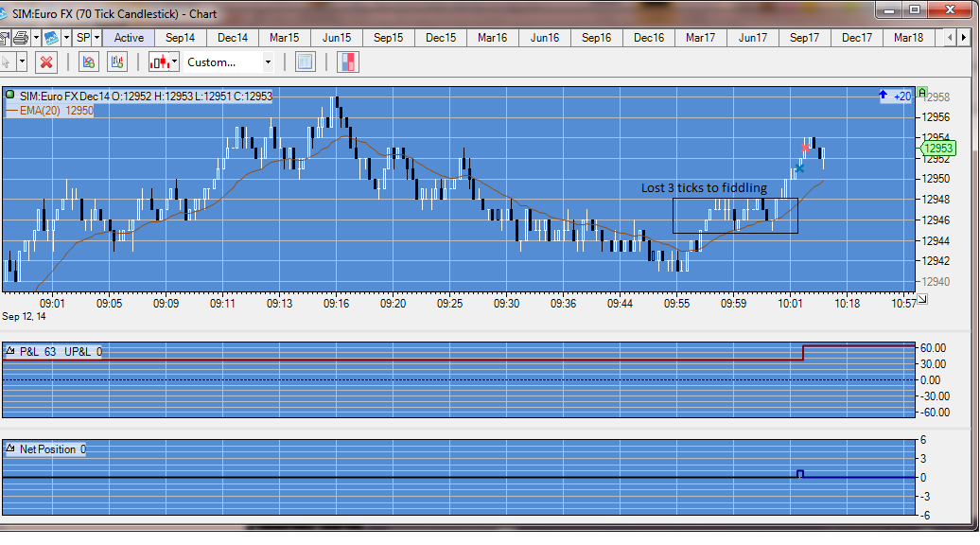Expand the chart template dropdown arrow
Screen dimensions: 980x545
click(66, 38)
